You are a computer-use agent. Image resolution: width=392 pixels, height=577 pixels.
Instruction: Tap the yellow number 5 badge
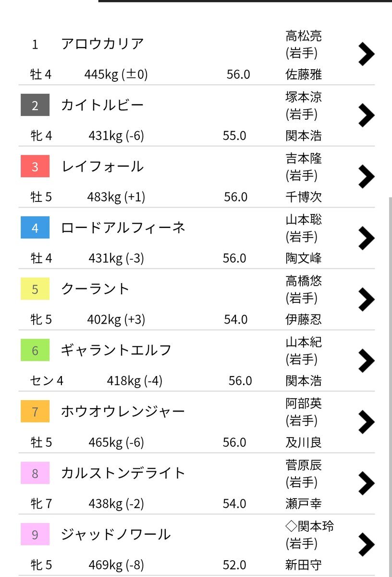tap(35, 289)
